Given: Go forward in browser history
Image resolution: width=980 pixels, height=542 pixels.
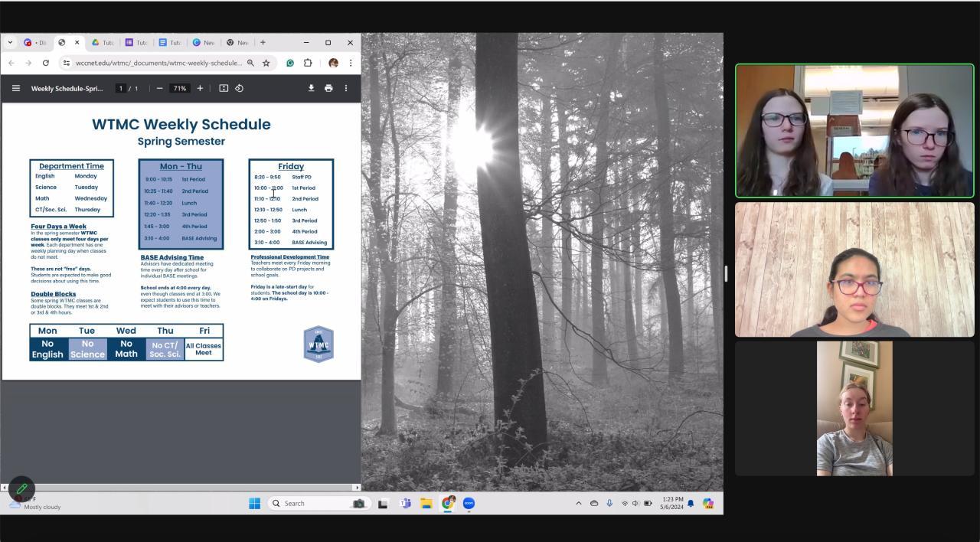Looking at the screenshot, I should click(x=28, y=63).
